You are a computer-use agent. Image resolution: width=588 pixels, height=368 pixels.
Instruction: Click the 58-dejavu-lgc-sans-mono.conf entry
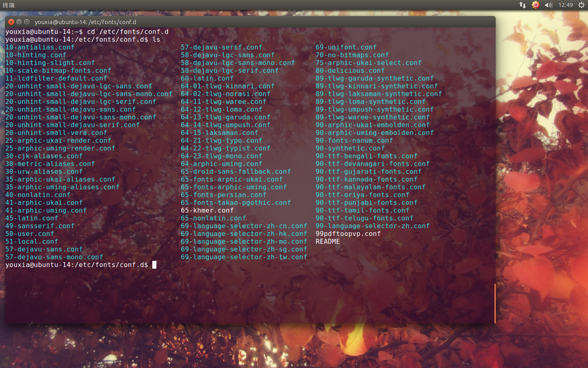238,63
